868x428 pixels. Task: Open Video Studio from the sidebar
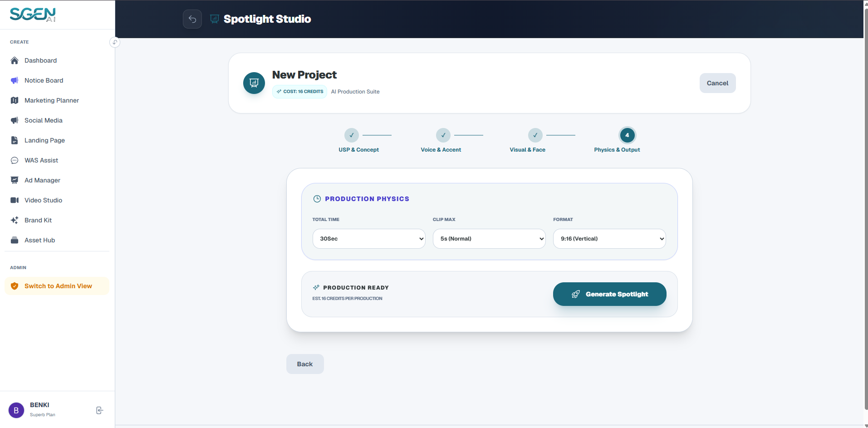pyautogui.click(x=57, y=200)
